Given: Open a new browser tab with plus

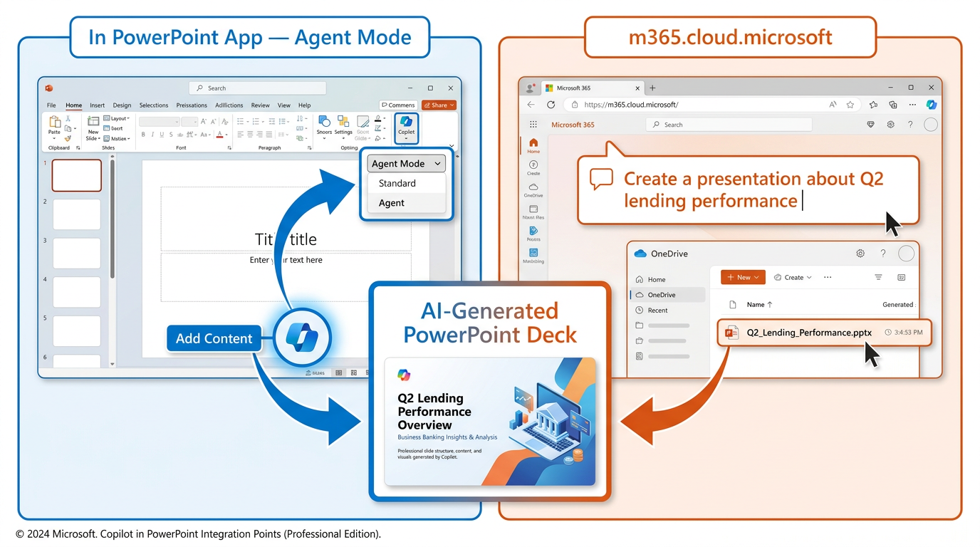Looking at the screenshot, I should 652,88.
